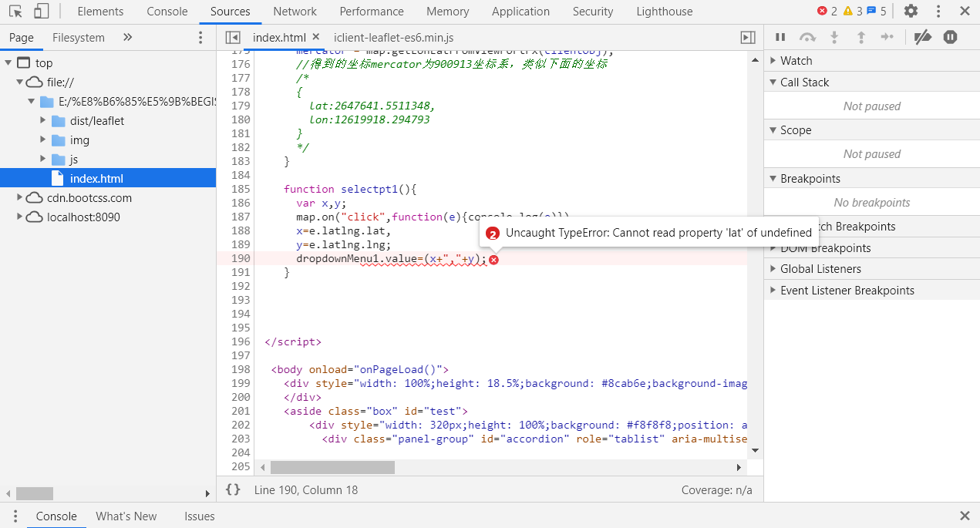Click the yellow warning count indicator
The height and width of the screenshot is (528, 980).
click(x=853, y=12)
